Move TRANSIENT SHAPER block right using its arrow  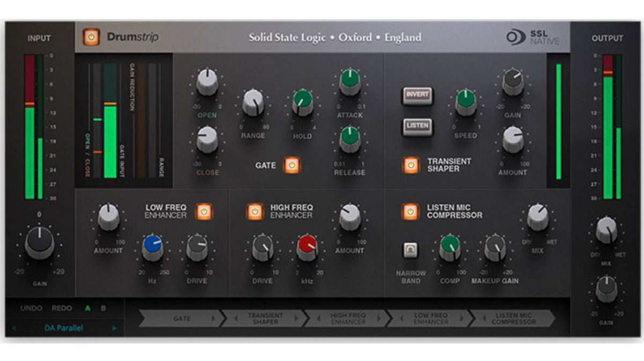pyautogui.click(x=296, y=319)
